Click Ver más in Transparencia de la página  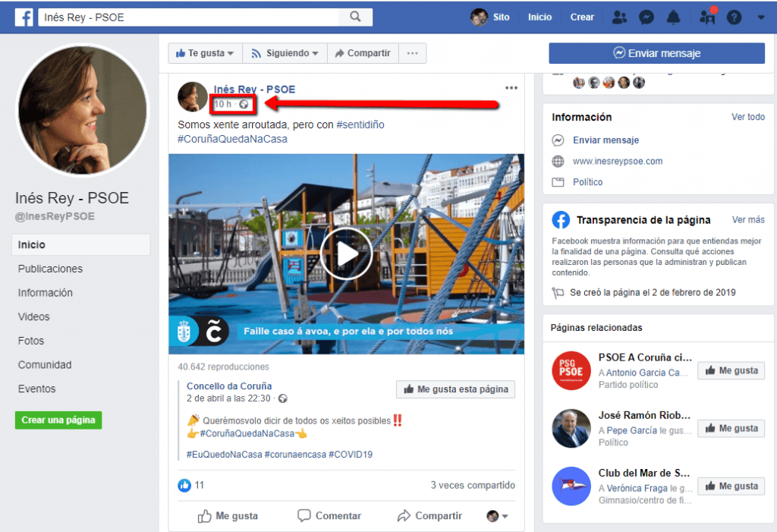click(748, 219)
